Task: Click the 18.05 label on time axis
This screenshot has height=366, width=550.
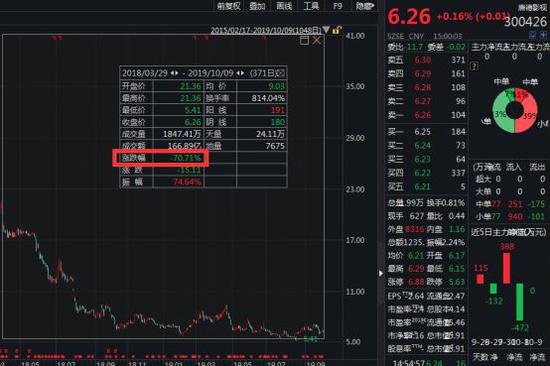Action: [x=30, y=363]
